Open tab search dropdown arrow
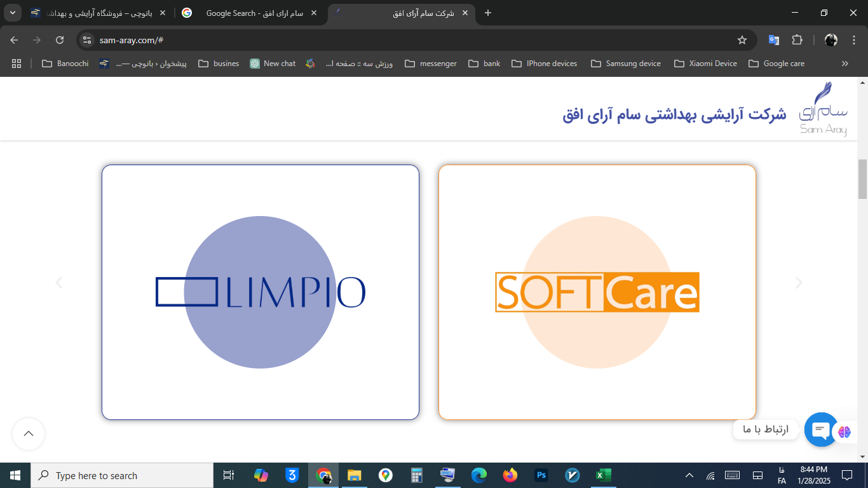The width and height of the screenshot is (868, 488). [13, 13]
